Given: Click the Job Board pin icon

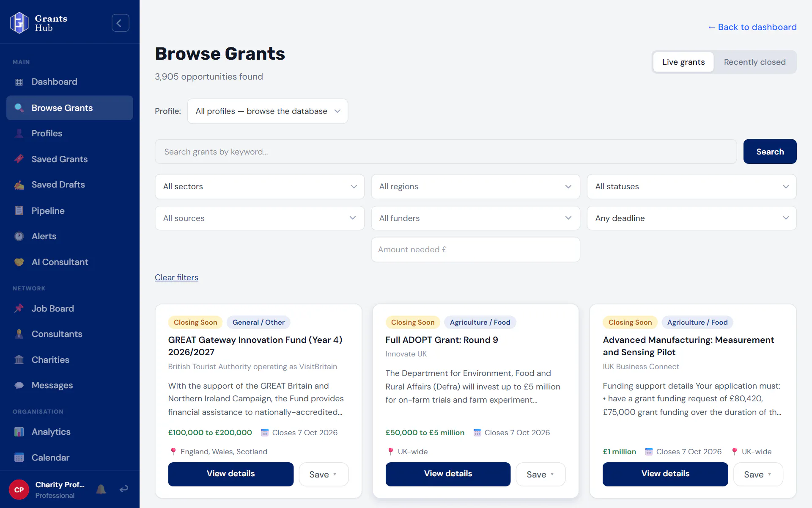Looking at the screenshot, I should point(19,309).
